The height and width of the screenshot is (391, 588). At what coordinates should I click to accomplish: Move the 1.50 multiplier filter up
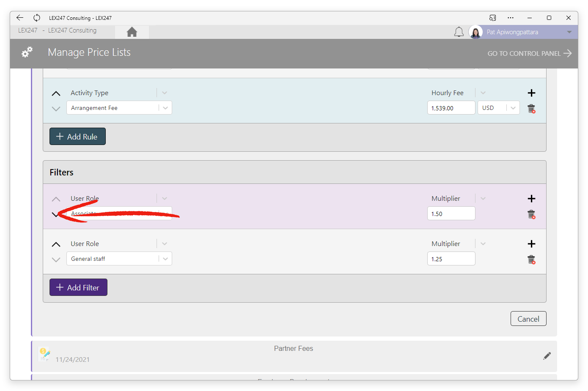click(x=56, y=199)
